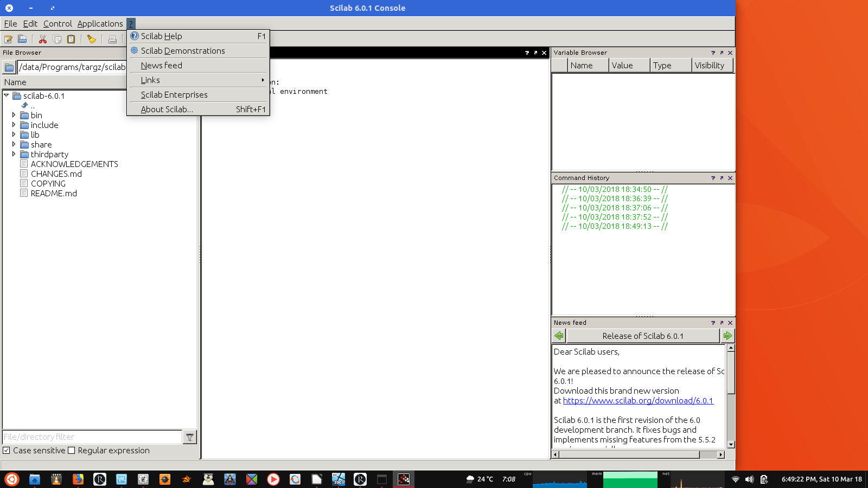This screenshot has height=488, width=868.
Task: Open the File menu
Action: point(10,24)
